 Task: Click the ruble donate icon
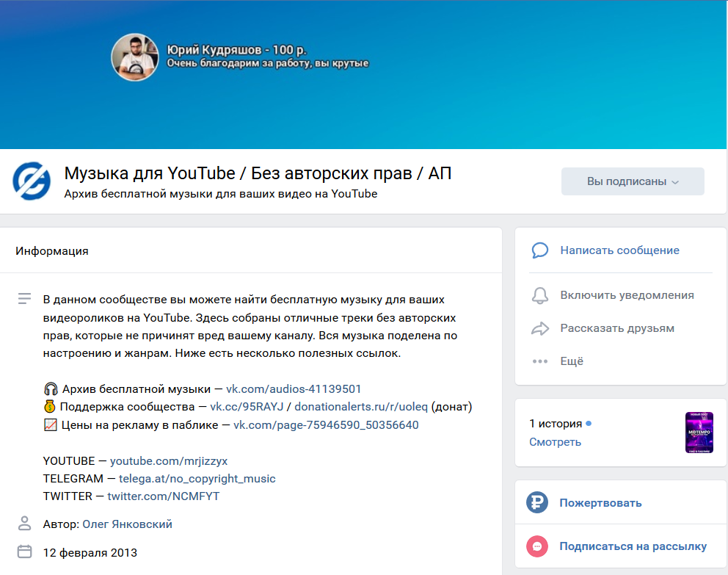point(537,502)
